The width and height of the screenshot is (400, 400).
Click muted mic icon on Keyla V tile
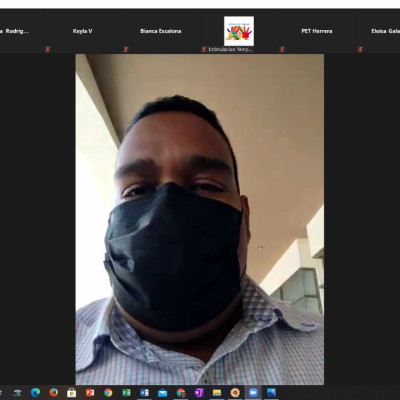point(47,49)
